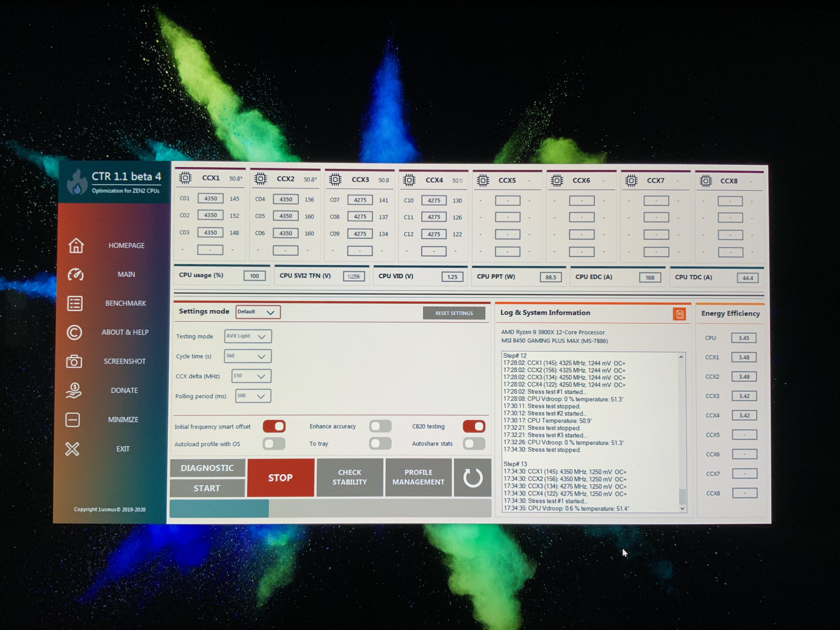The image size is (840, 630).
Task: Click the CCX6 chip icon
Action: 557,180
